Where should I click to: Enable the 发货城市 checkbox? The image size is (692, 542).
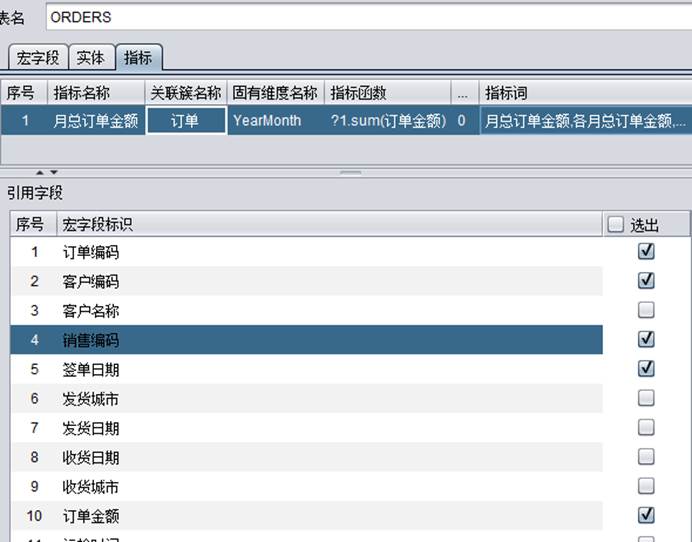pos(646,398)
